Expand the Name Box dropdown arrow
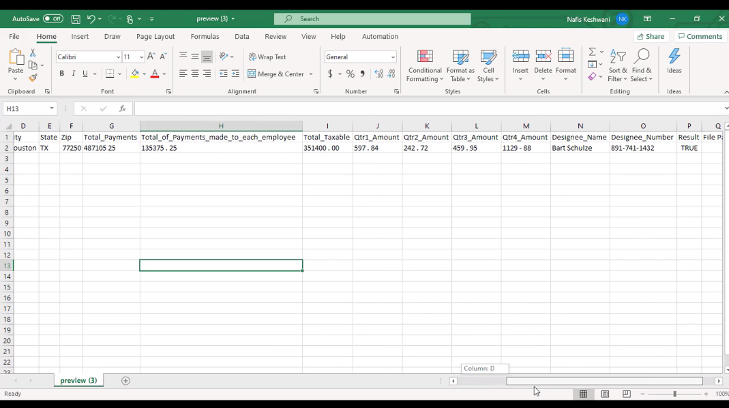 pos(51,108)
